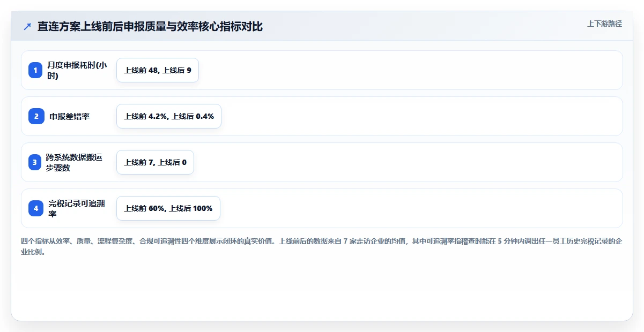This screenshot has width=644, height=332.
Task: Click the 月度申报耗时(小时) label
Action: [77, 70]
